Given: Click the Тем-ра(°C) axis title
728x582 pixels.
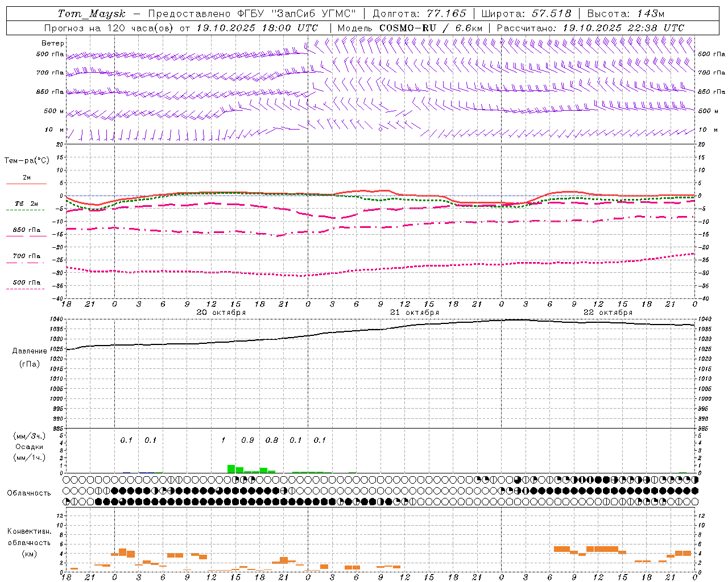Looking at the screenshot, I should 27,161.
